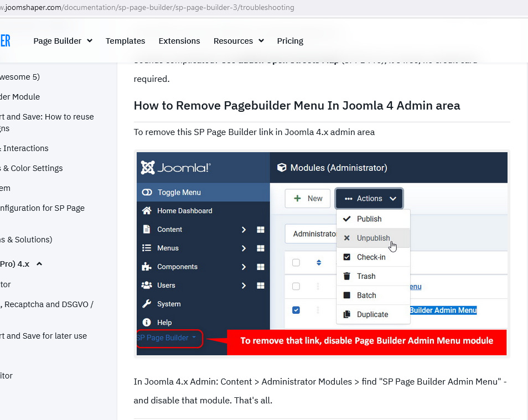The width and height of the screenshot is (528, 420).
Task: Click the Home Dashboard house icon
Action: [x=147, y=211]
